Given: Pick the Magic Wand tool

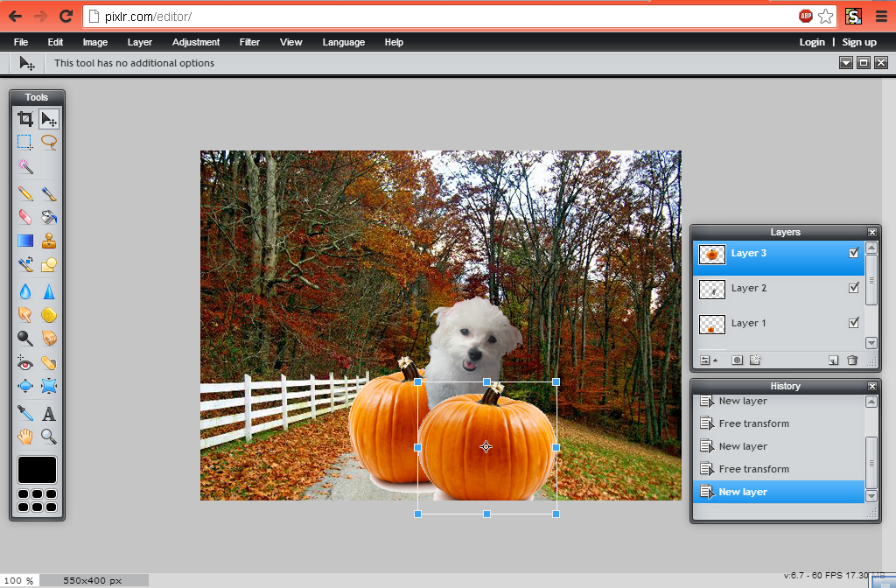Looking at the screenshot, I should point(25,166).
